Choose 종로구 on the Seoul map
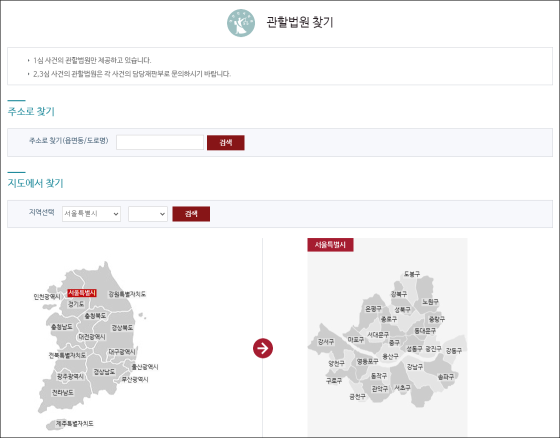560x442 pixels. [389, 319]
